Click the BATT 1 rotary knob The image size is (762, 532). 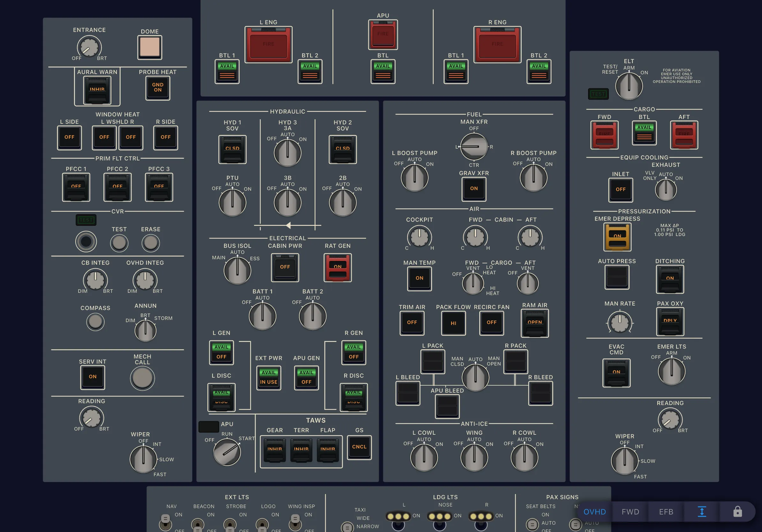click(263, 316)
